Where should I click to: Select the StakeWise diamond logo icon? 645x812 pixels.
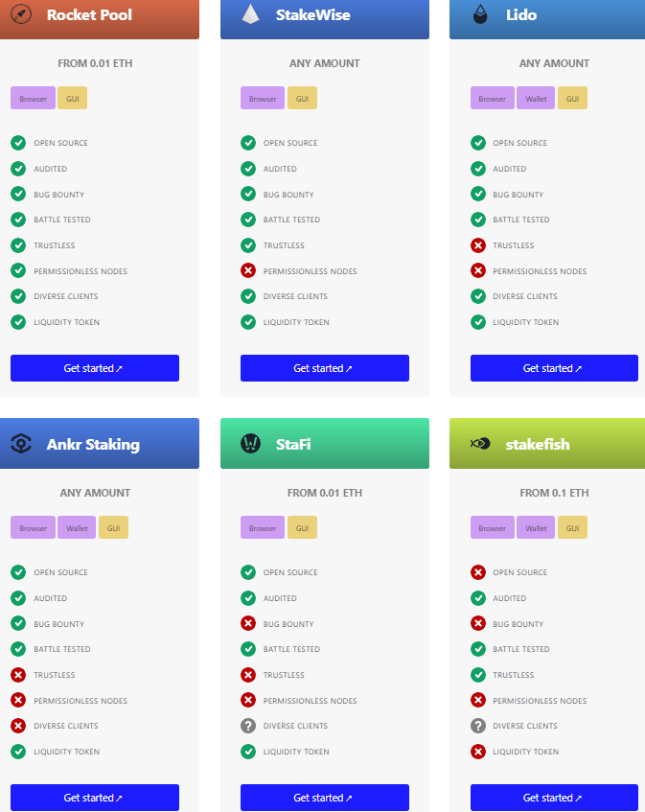249,15
